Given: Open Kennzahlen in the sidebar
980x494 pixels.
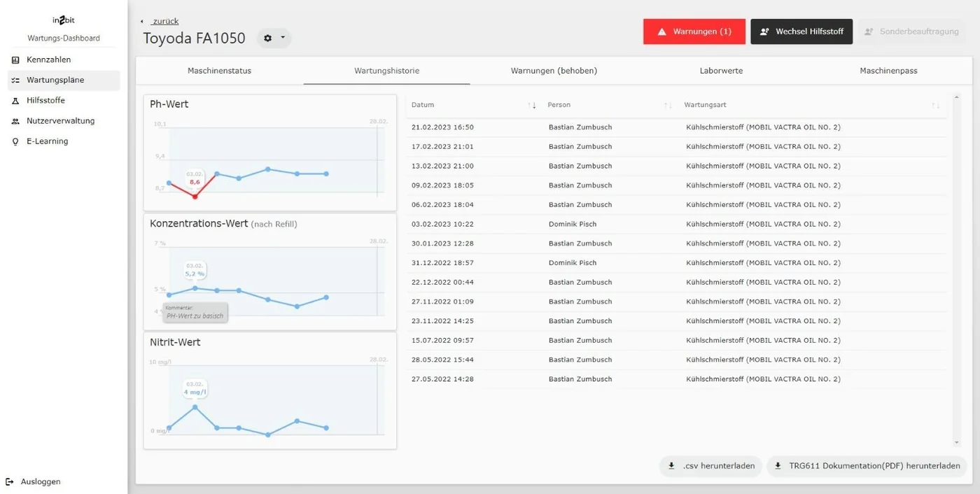Looking at the screenshot, I should [x=64, y=60].
